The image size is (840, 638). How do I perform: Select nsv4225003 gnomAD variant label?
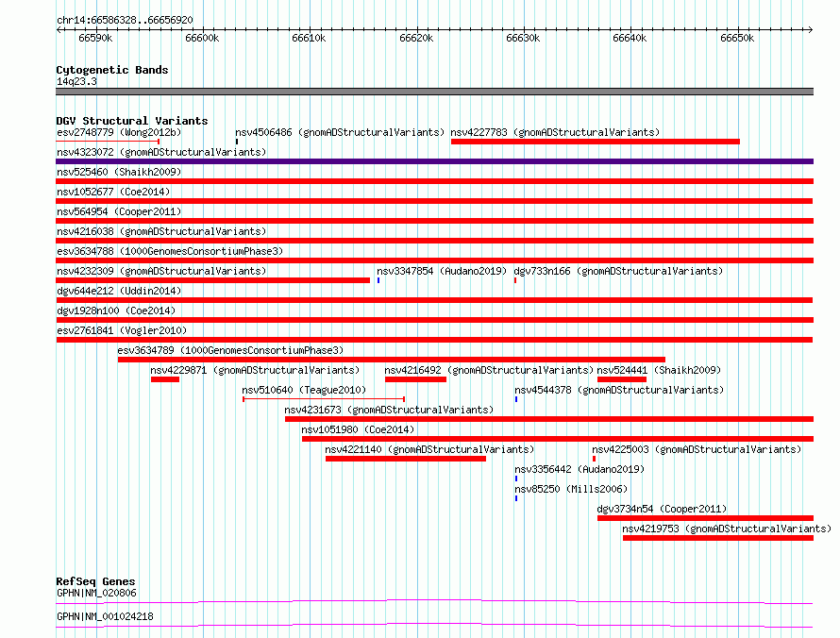[697, 449]
